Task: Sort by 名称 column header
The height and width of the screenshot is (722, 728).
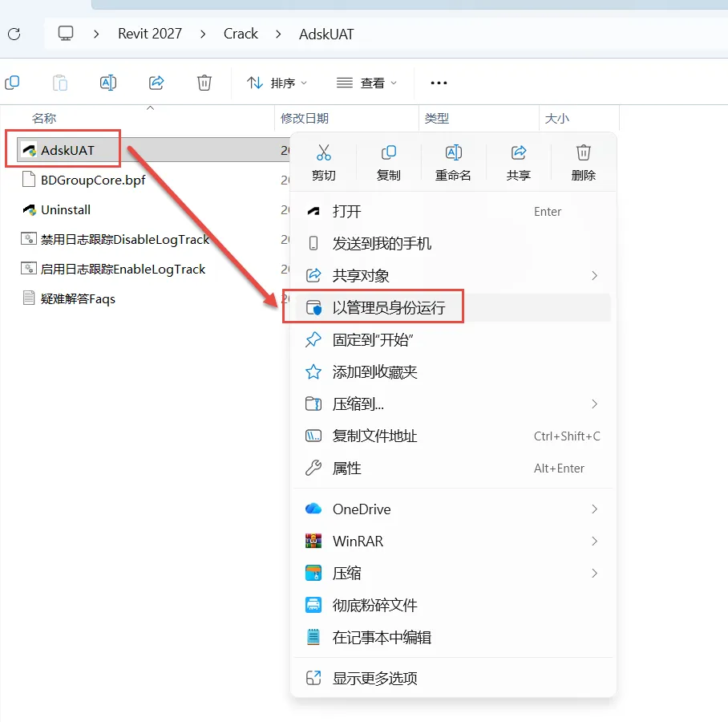Action: pyautogui.click(x=44, y=119)
